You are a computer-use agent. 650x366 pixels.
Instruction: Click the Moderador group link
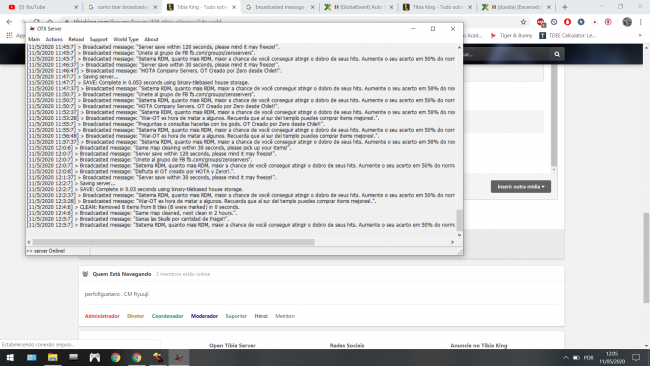204,316
